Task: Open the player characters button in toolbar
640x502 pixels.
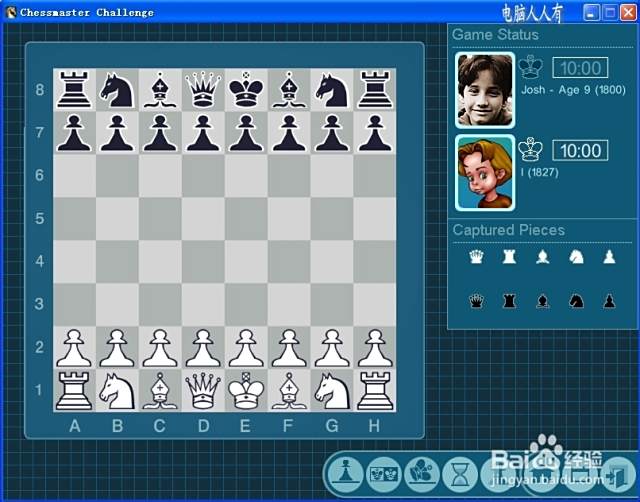Action: (422, 474)
